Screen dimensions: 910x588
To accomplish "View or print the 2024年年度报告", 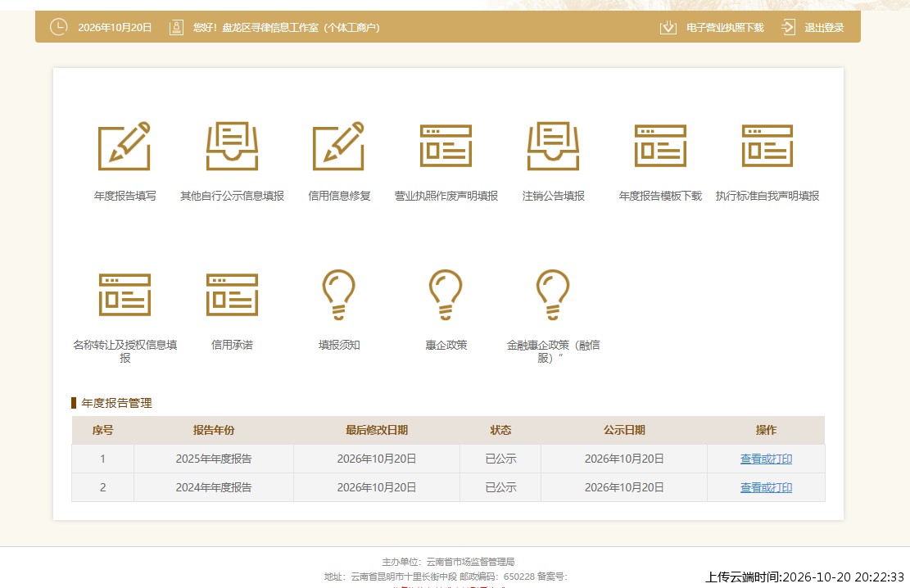I will coord(766,487).
